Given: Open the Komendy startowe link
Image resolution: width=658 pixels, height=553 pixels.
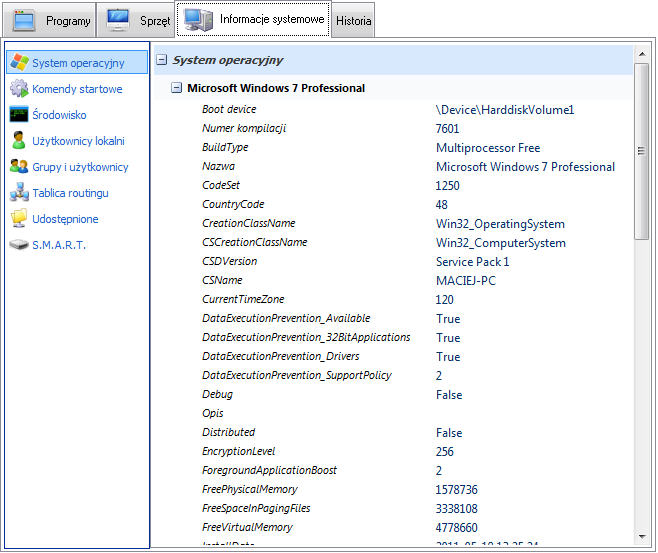Looking at the screenshot, I should (77, 89).
